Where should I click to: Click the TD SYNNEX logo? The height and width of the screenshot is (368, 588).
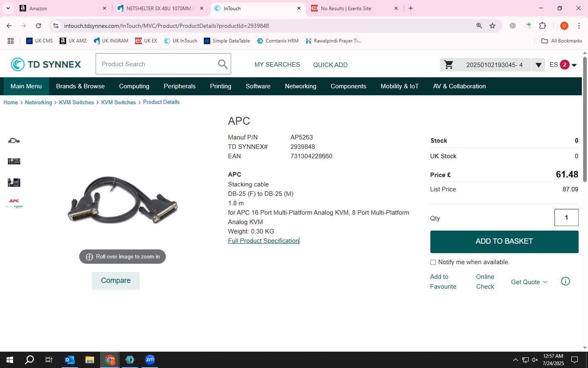(x=46, y=64)
